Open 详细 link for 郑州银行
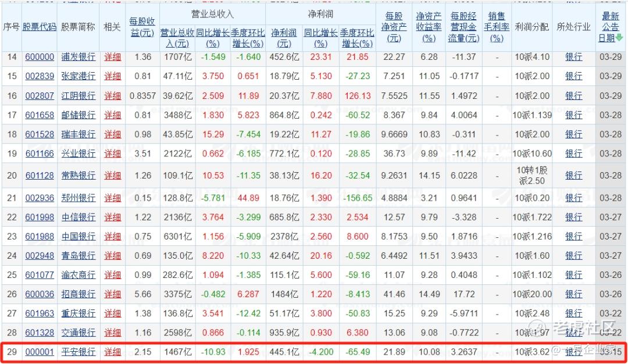 click(112, 198)
